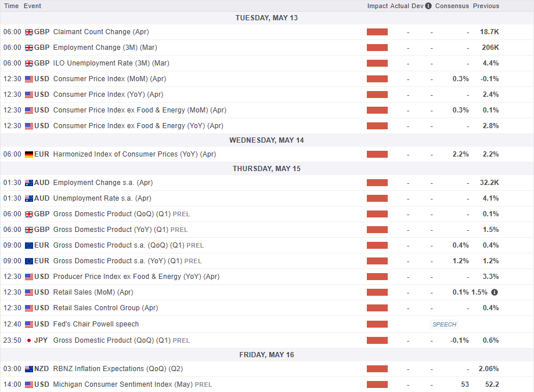The height and width of the screenshot is (392, 534).
Task: Click UK flag on Claimant Count Change row
Action: [29, 32]
